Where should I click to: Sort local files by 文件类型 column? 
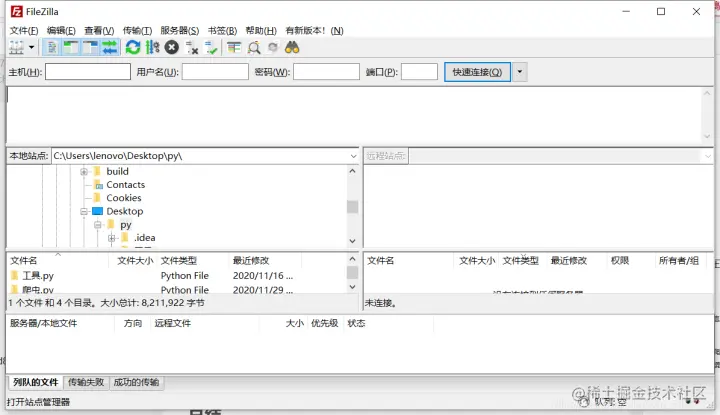click(193, 261)
